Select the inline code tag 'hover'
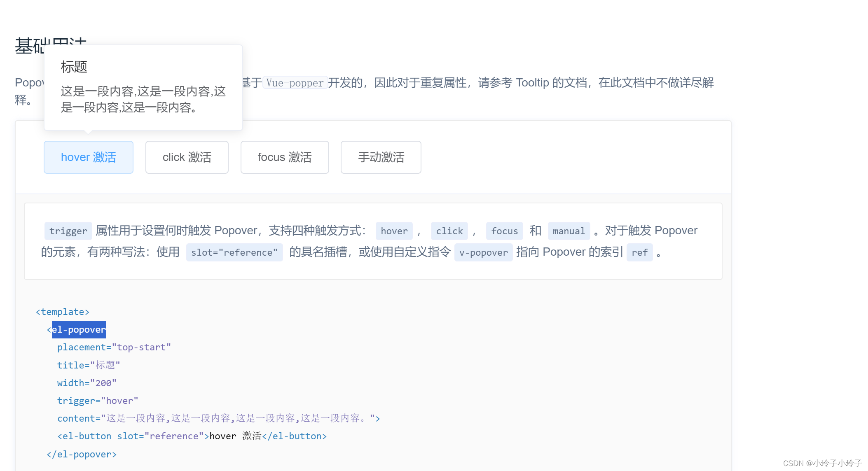The height and width of the screenshot is (471, 868). [393, 231]
